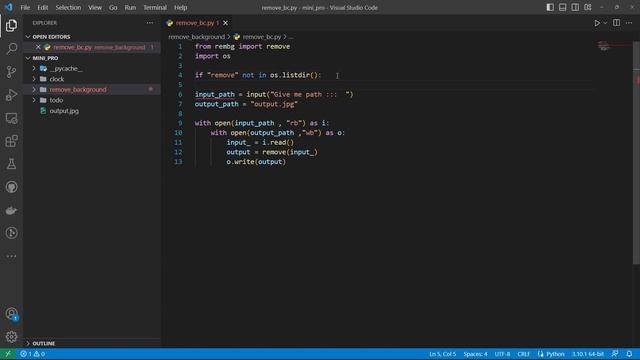Open the GitHub view in the activity bar

tap(11, 187)
